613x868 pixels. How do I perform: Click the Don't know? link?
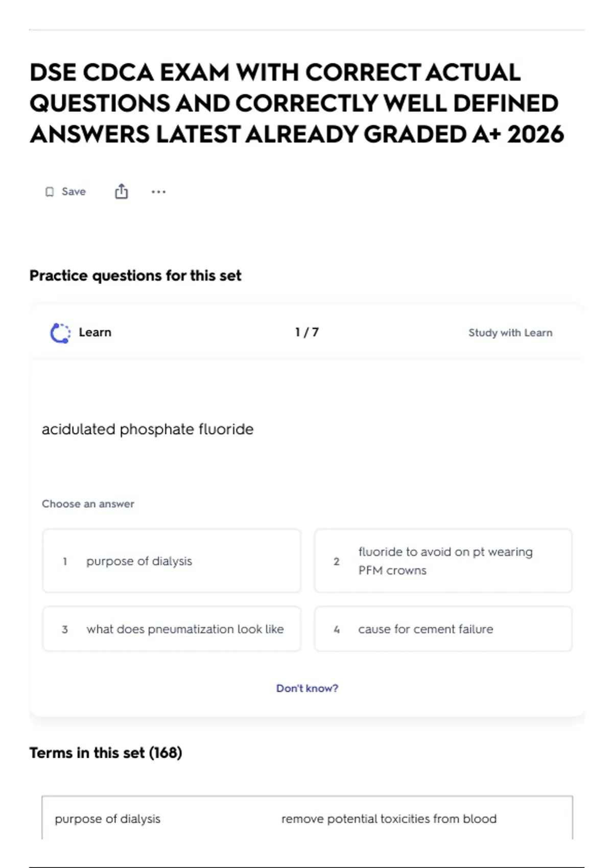pyautogui.click(x=307, y=688)
